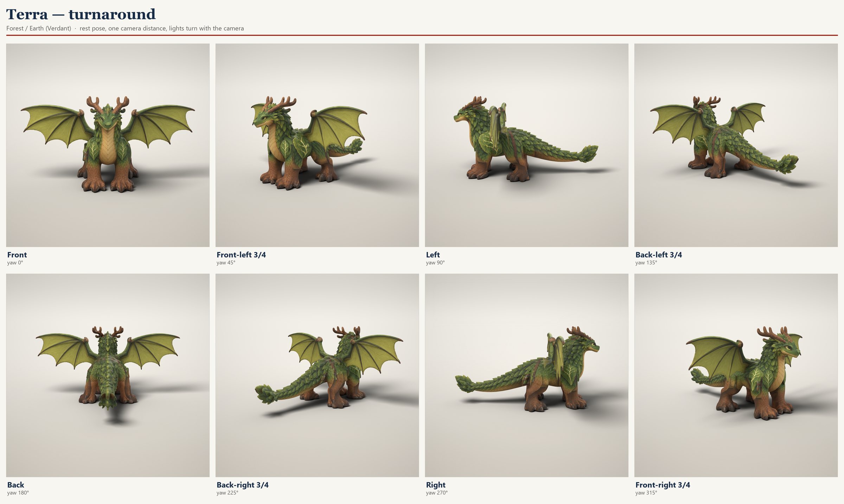Click the 'Terra — turnaround' title
Image resolution: width=844 pixels, height=504 pixels.
click(x=81, y=14)
